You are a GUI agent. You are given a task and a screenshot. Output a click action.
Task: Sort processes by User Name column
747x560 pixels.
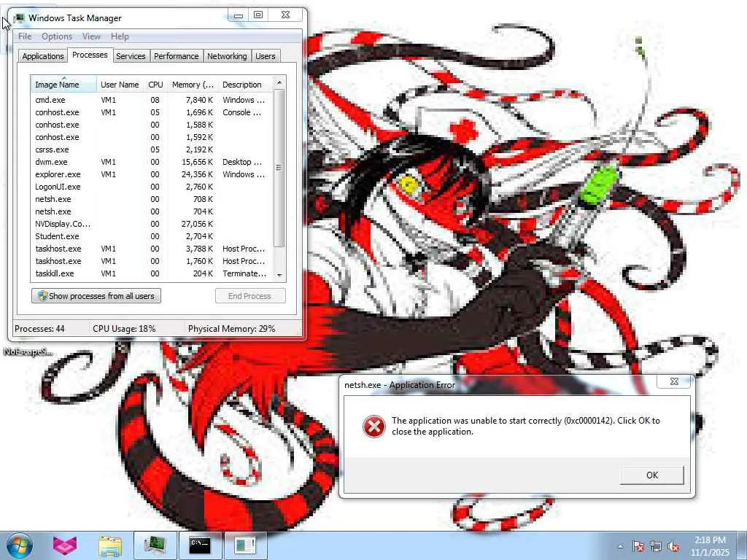[x=120, y=85]
